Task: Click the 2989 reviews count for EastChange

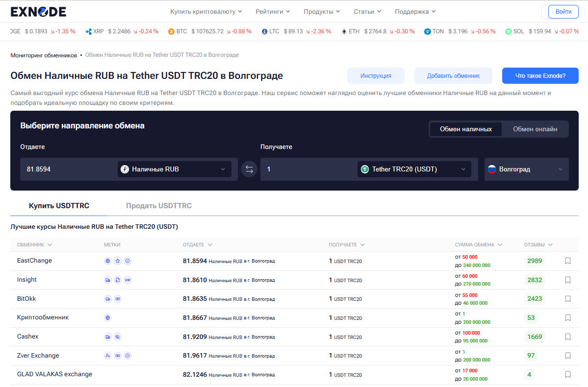Action: [x=535, y=261]
